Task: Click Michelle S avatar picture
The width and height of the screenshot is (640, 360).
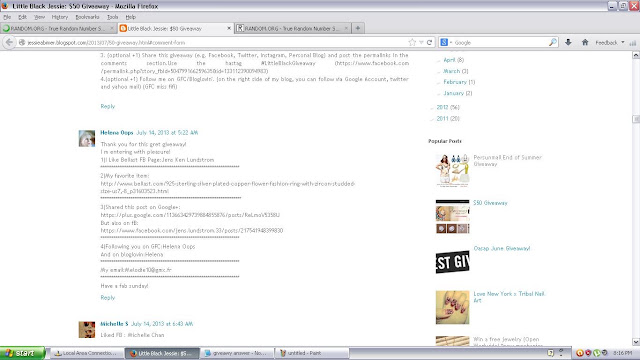Action: 87,329
